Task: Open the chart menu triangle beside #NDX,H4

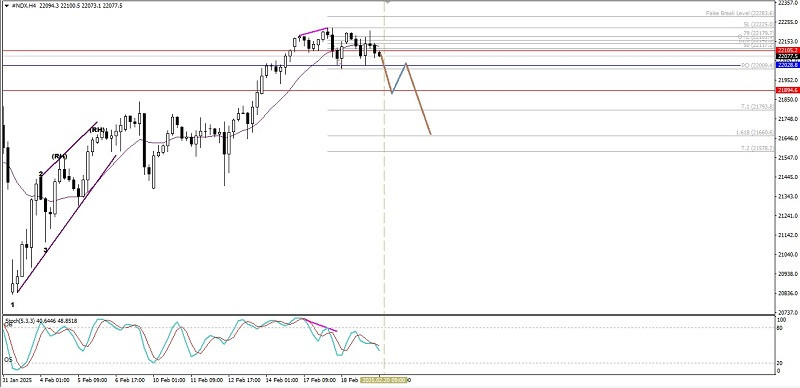Action: point(6,5)
